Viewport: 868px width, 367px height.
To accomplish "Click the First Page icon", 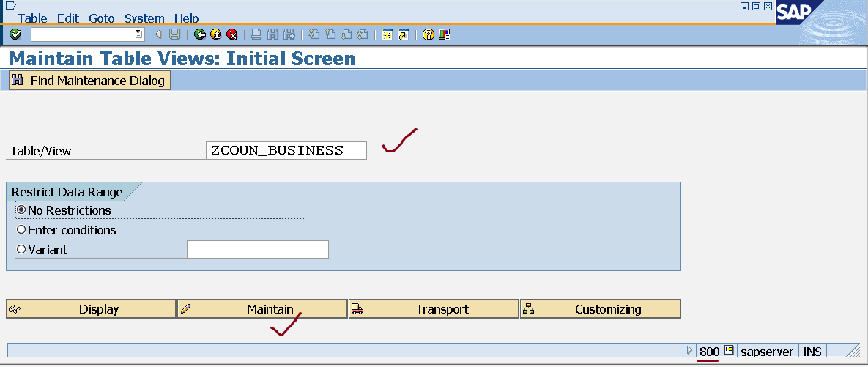I will (x=314, y=35).
